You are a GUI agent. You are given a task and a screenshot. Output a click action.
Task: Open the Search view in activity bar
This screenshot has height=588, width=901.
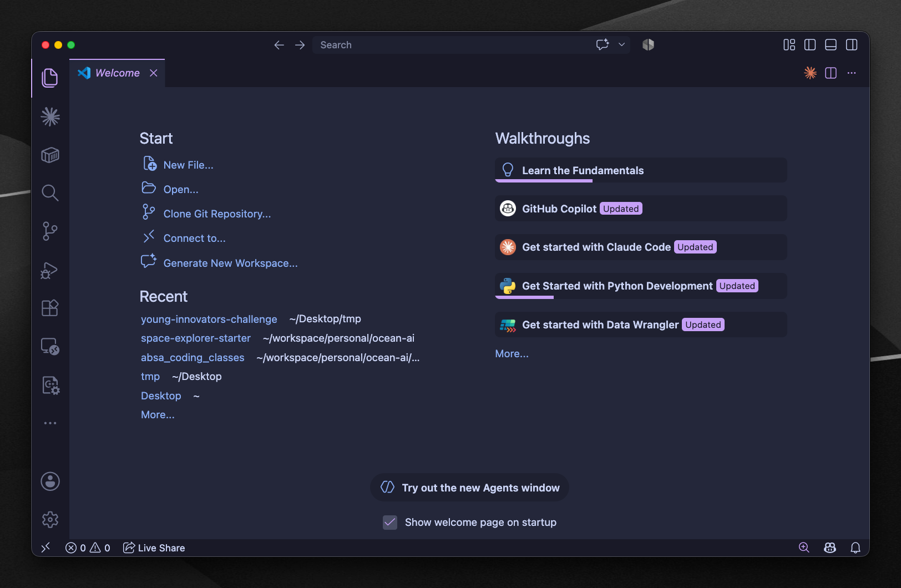[50, 193]
